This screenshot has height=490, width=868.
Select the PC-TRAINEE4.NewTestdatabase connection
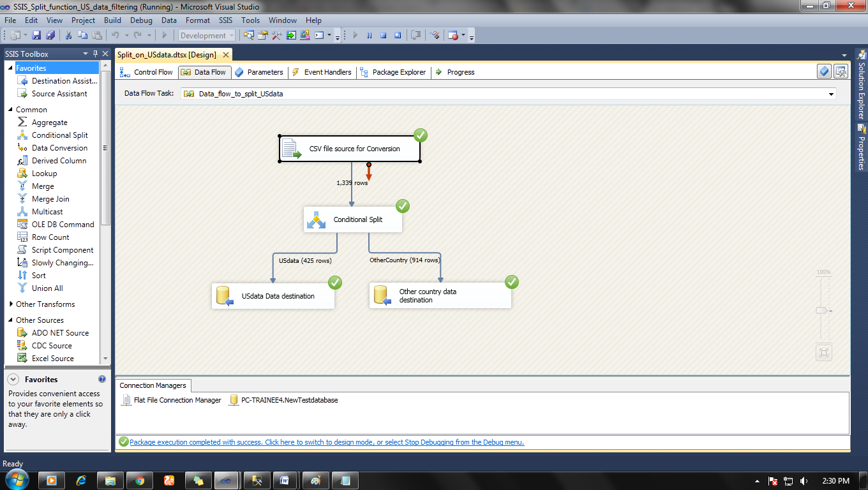tap(283, 400)
